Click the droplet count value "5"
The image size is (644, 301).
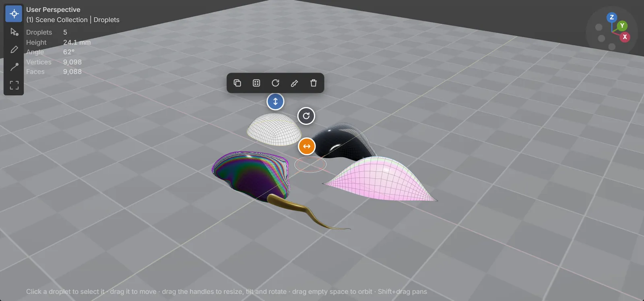[65, 32]
